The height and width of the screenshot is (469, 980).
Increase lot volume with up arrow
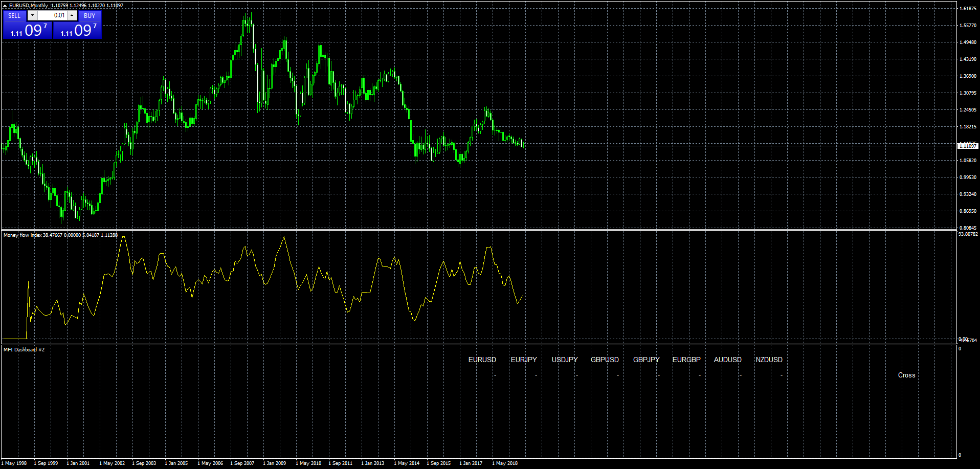point(72,15)
